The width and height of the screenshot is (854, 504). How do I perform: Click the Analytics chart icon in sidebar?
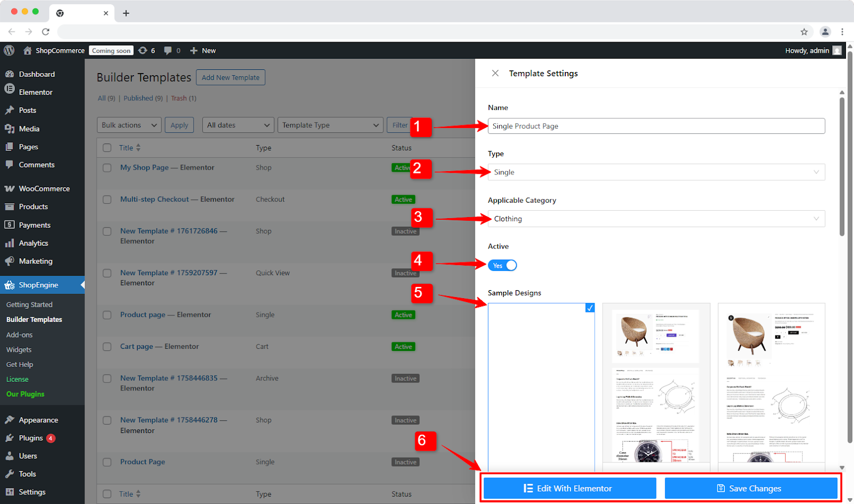click(x=10, y=243)
